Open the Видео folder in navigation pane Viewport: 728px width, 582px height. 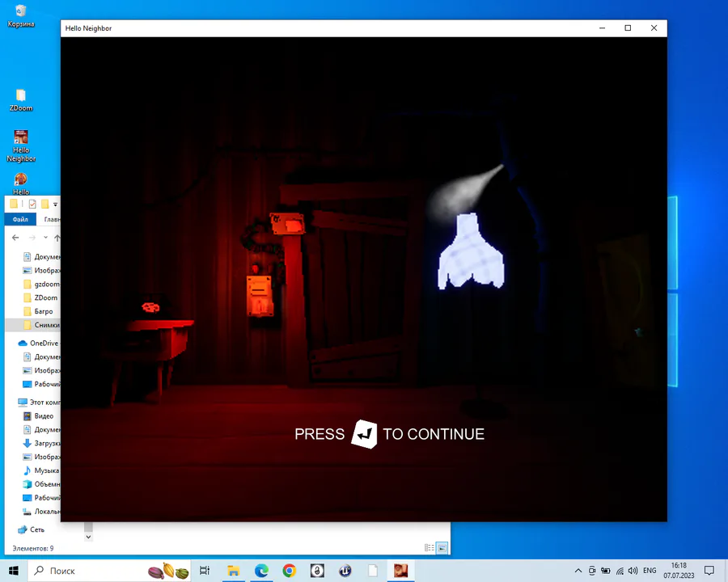38,415
